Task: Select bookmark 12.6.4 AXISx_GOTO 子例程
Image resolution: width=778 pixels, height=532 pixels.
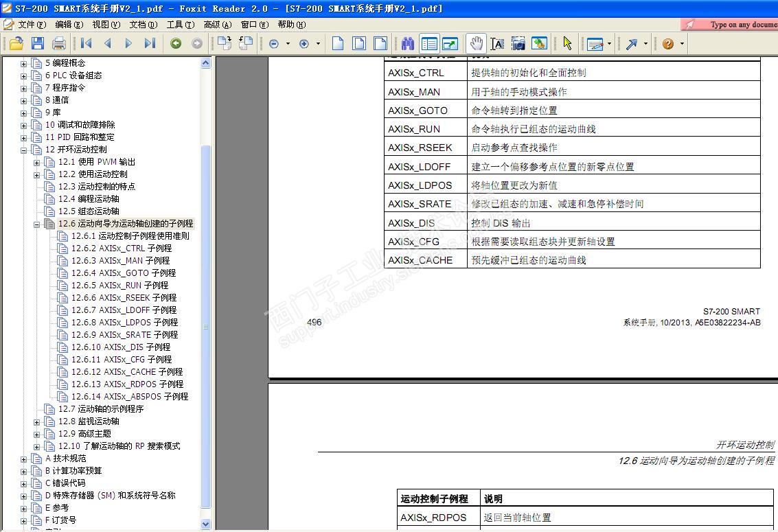Action: (x=124, y=273)
